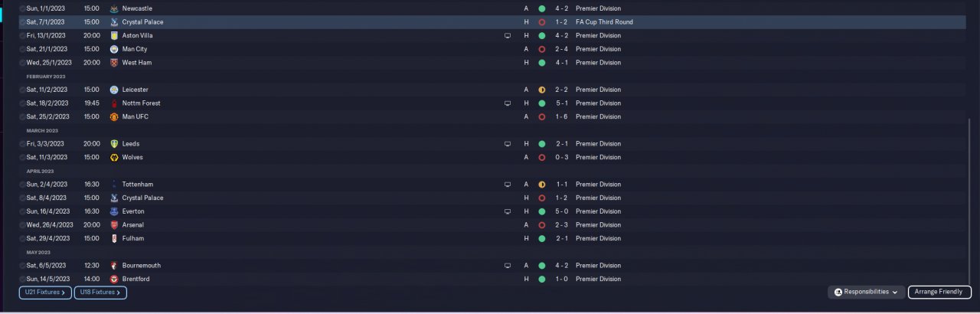This screenshot has width=980, height=314.
Task: Click the draw indicator on the Leicester match
Action: pyautogui.click(x=541, y=90)
